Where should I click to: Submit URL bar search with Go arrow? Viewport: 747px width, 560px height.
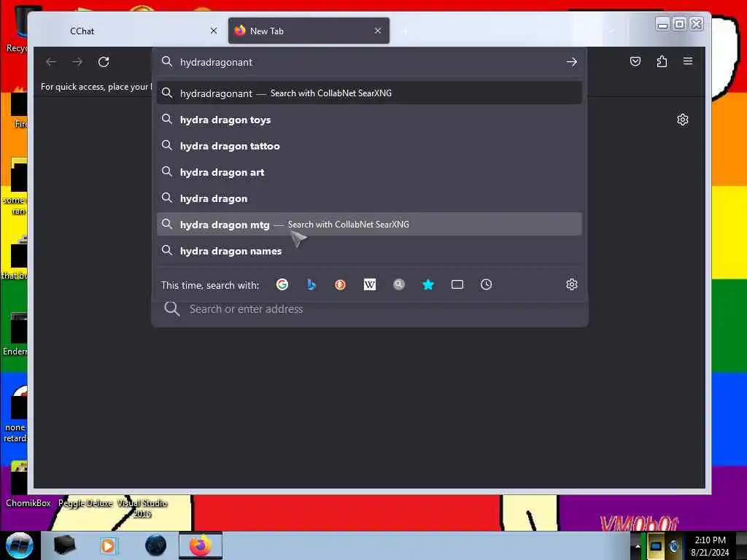pos(571,62)
